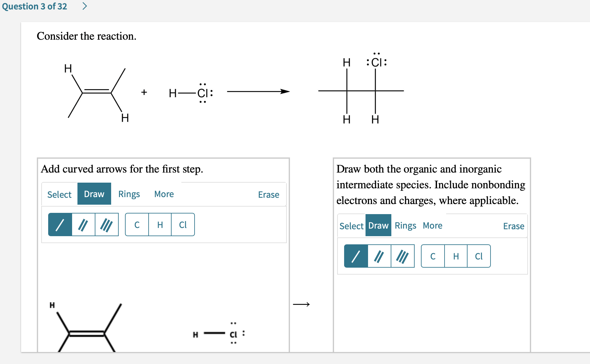Select single bond tool in right panel
Screen dimensions: 590x364
pos(356,256)
